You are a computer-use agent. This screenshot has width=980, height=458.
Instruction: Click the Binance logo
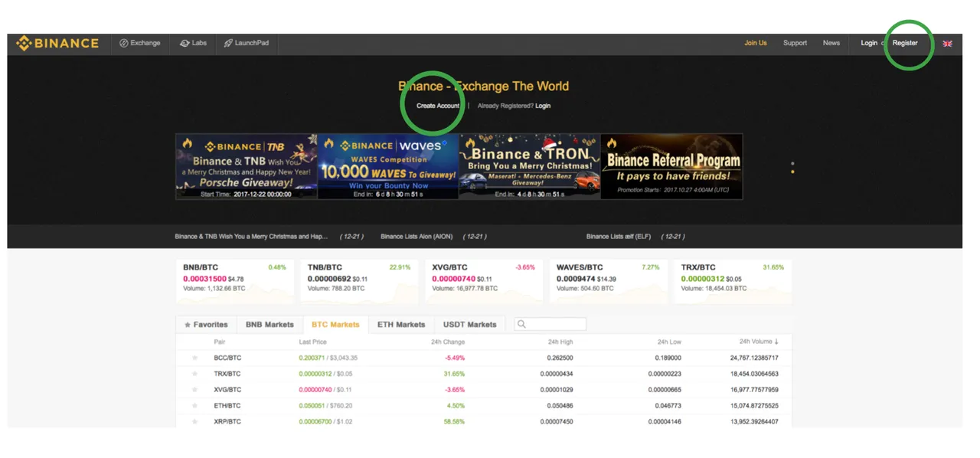point(57,43)
